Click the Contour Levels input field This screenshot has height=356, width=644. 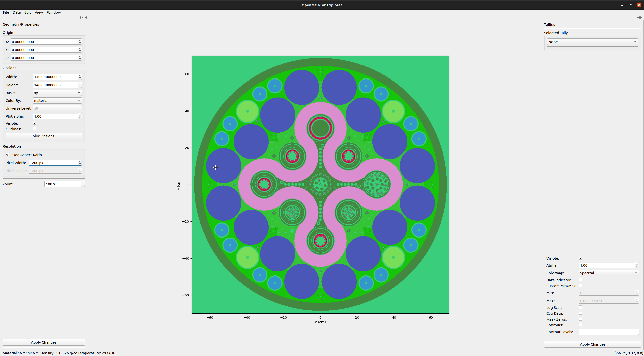click(609, 332)
